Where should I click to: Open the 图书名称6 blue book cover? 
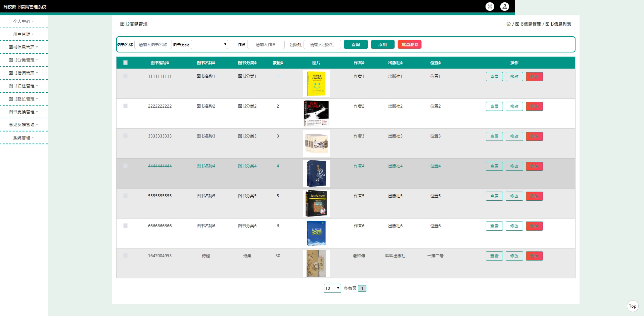(x=316, y=233)
